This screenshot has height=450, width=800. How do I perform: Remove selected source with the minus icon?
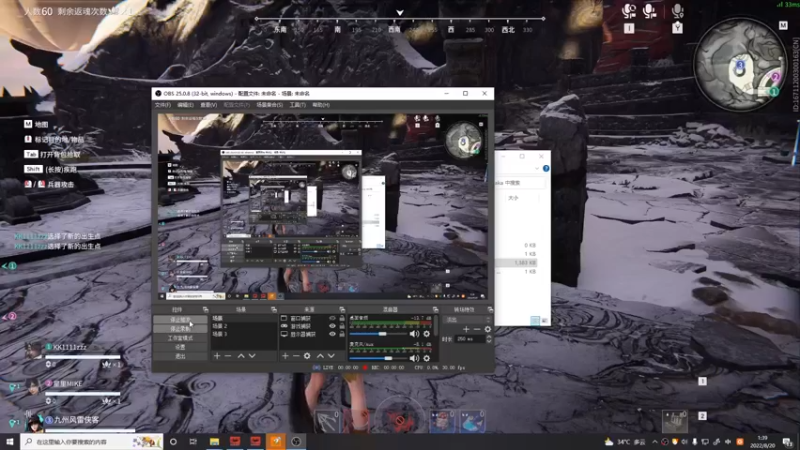(x=296, y=356)
